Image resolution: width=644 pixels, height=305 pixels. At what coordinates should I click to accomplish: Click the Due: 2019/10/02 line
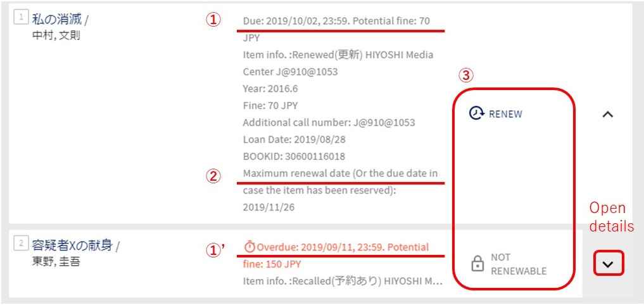click(x=336, y=21)
